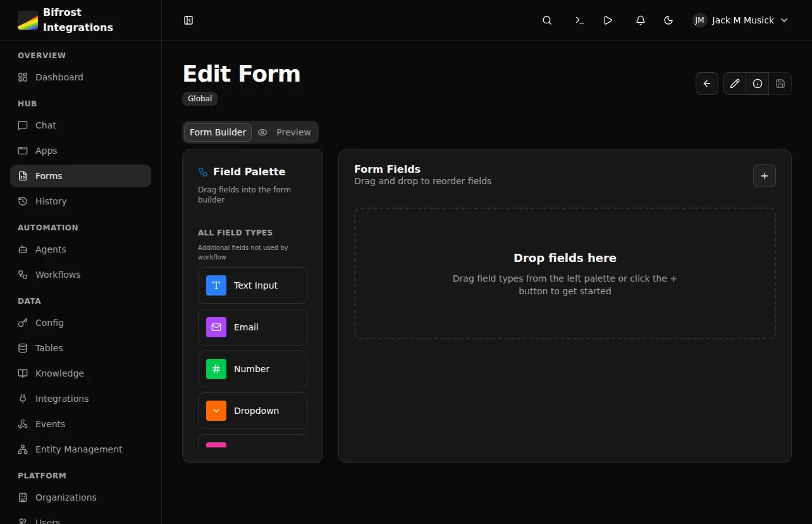812x524 pixels.
Task: Save the form using the save icon
Action: tap(780, 83)
